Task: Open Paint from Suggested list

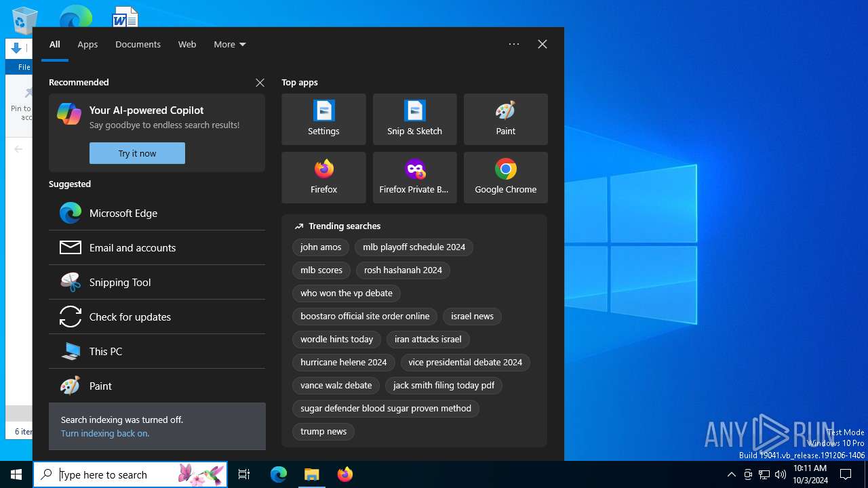Action: pyautogui.click(x=157, y=386)
